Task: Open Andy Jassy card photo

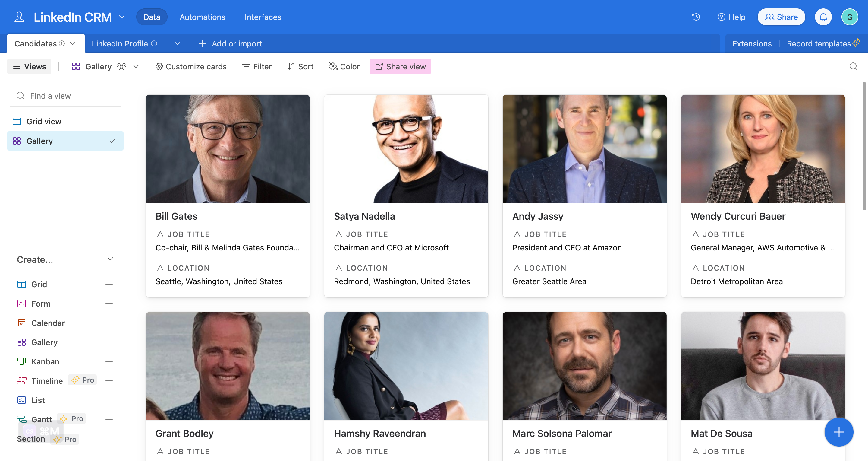Action: point(585,149)
